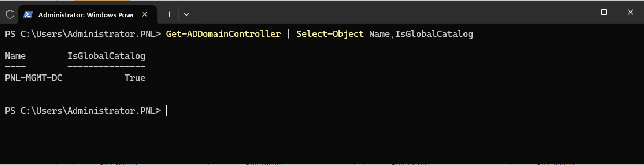Click the Get-ADDomainController command text
The height and width of the screenshot is (165, 644).
tap(223, 34)
